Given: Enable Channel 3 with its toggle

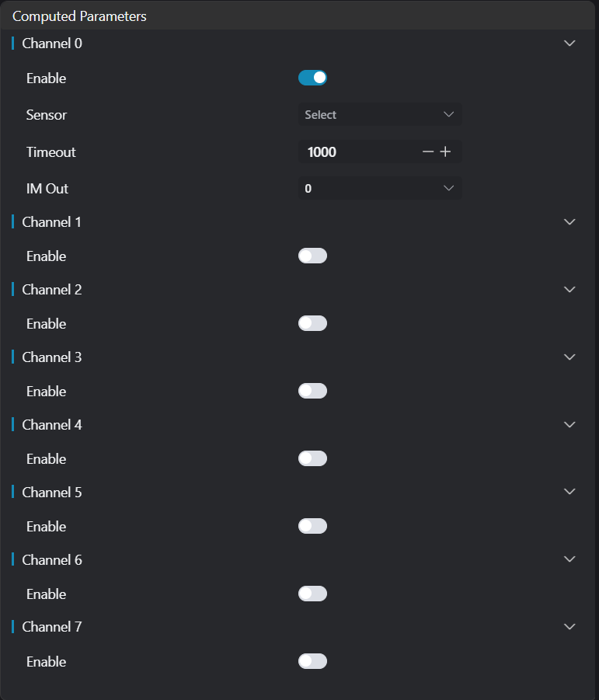Looking at the screenshot, I should (x=312, y=391).
